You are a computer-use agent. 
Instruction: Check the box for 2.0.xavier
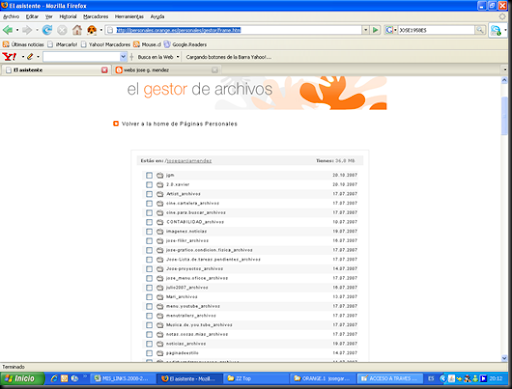coord(149,184)
